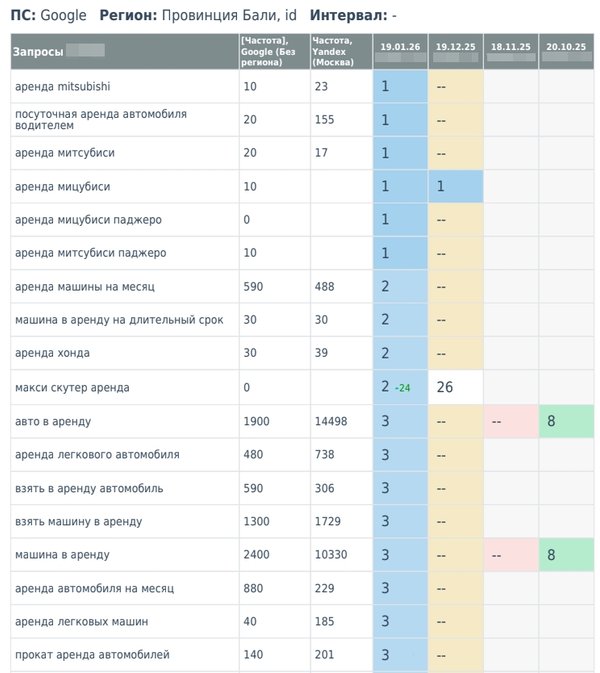Viewport: 600px width, 673px height.
Task: Click blue position 1 for 'аренда мицубиси' on 19.12.25
Action: click(x=442, y=187)
